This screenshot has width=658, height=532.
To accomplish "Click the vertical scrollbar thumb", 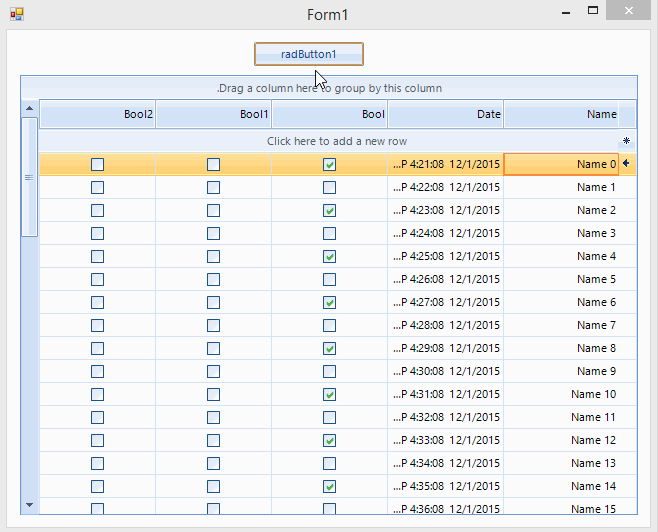I will pos(29,177).
